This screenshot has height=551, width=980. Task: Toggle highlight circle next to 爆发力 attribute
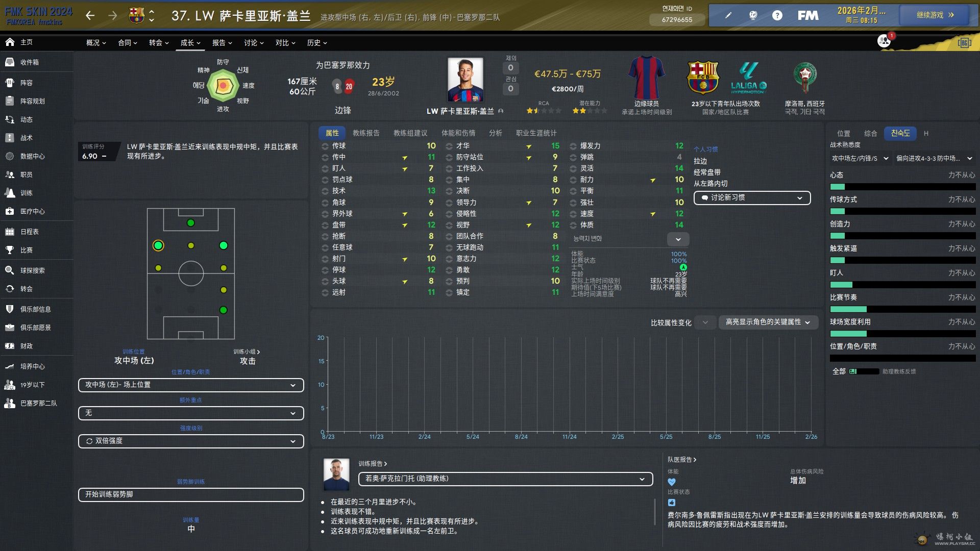click(573, 146)
